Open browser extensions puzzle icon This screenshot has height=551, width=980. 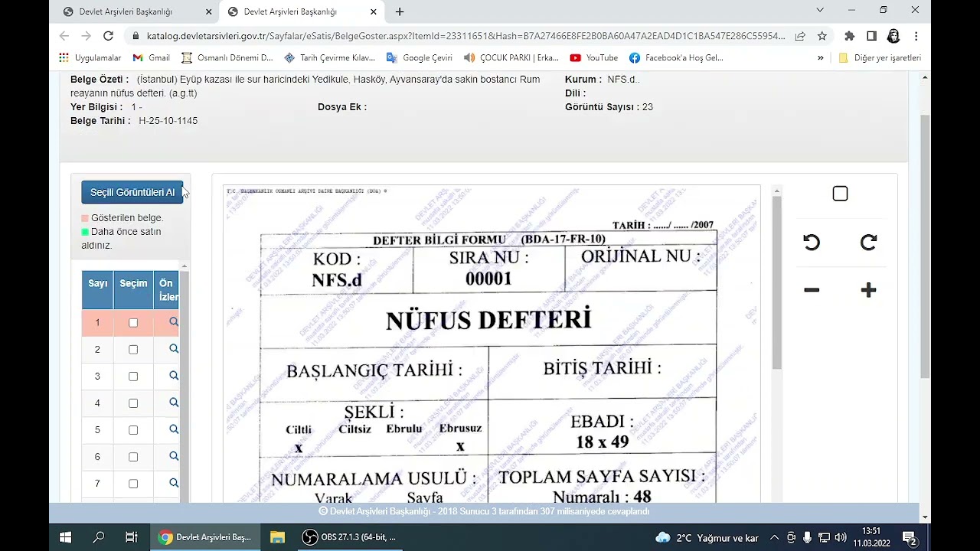coord(849,36)
